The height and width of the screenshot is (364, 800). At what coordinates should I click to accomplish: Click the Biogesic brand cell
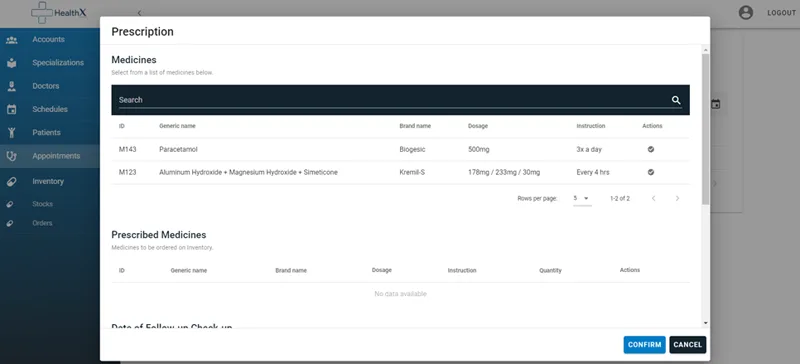(412, 150)
